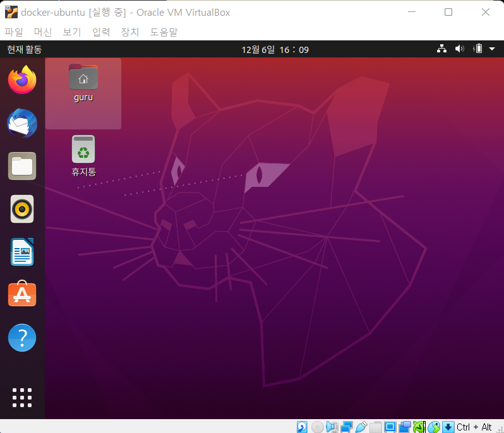Click the wired network indicator in top bar

tap(441, 49)
